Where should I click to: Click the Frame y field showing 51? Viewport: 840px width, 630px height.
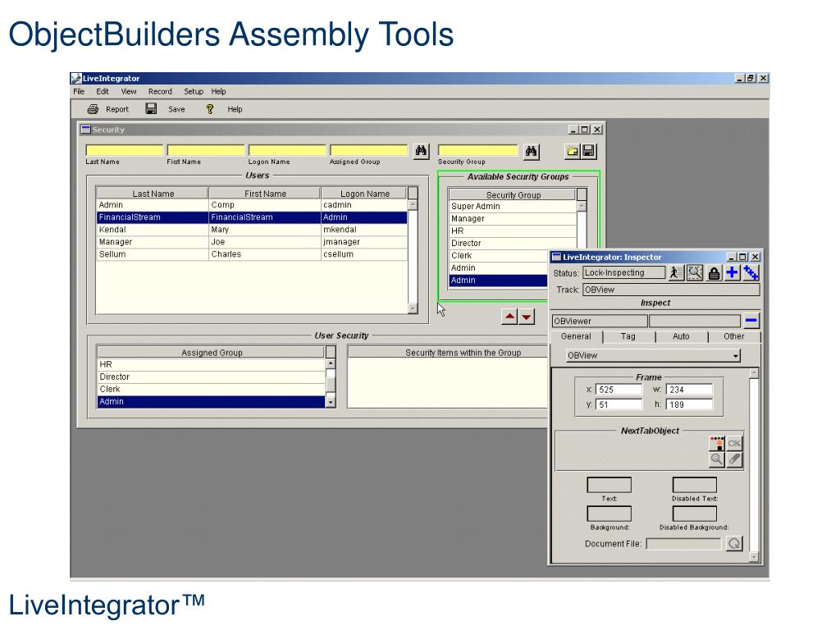(619, 404)
